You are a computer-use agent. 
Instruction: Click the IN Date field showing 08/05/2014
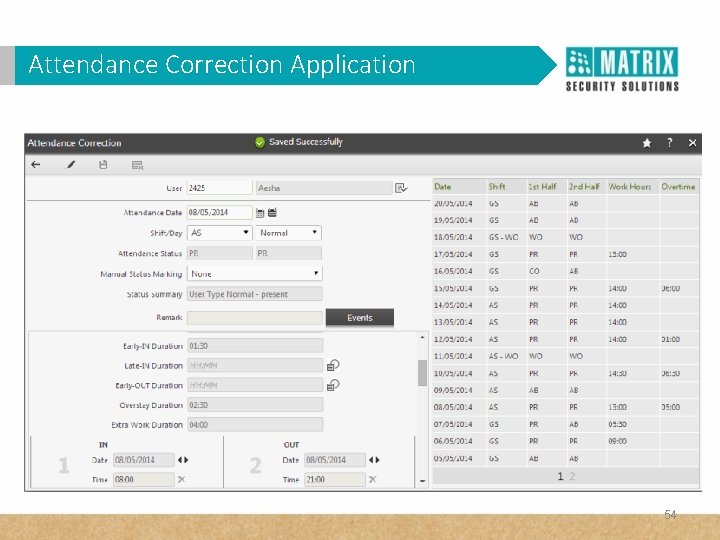pos(144,460)
